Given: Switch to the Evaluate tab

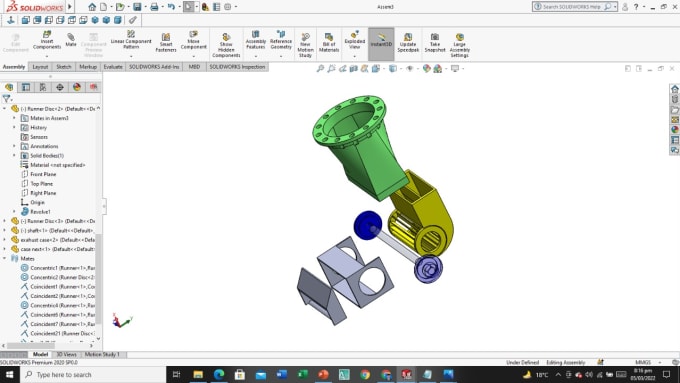Looking at the screenshot, I should click(113, 67).
